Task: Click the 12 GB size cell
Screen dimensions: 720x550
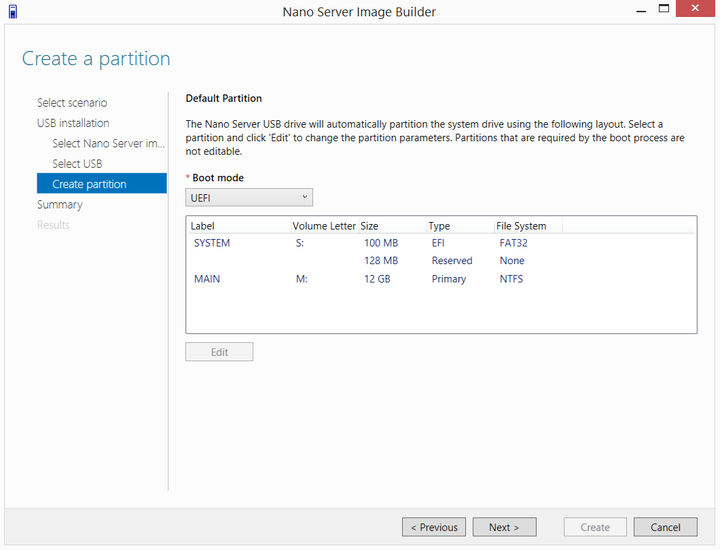Action: tap(377, 279)
